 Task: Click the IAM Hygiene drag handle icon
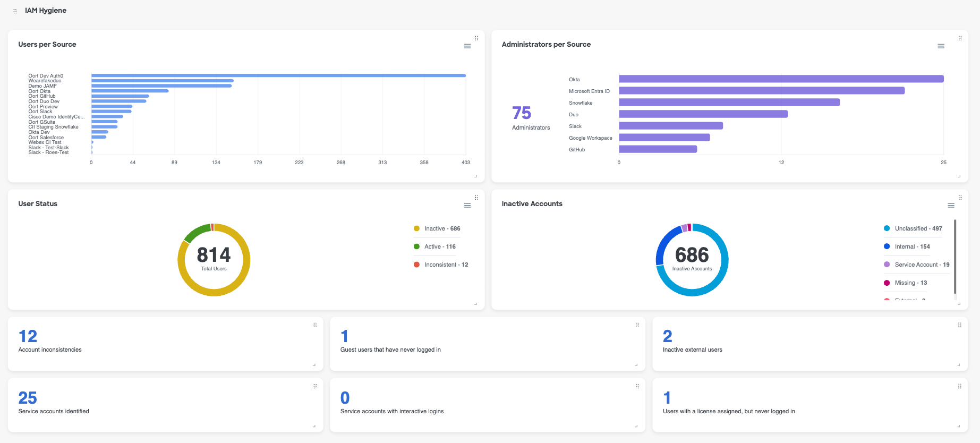(15, 11)
